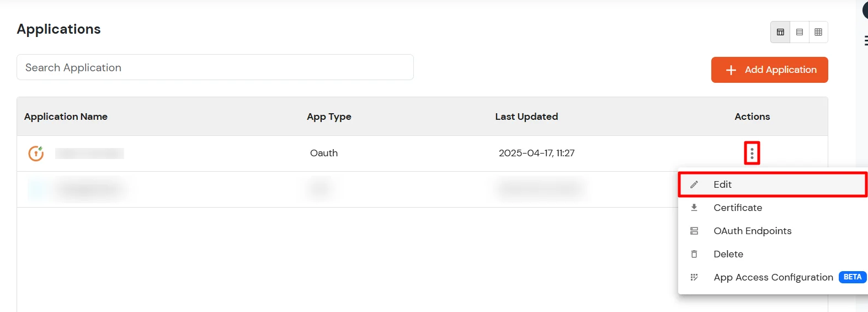868x312 pixels.
Task: Click the Add Application button
Action: 769,70
